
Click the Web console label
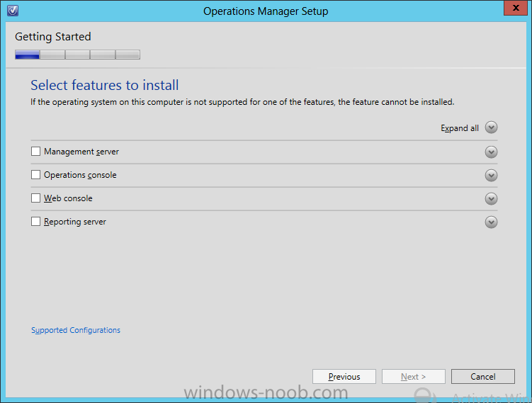[x=68, y=198]
